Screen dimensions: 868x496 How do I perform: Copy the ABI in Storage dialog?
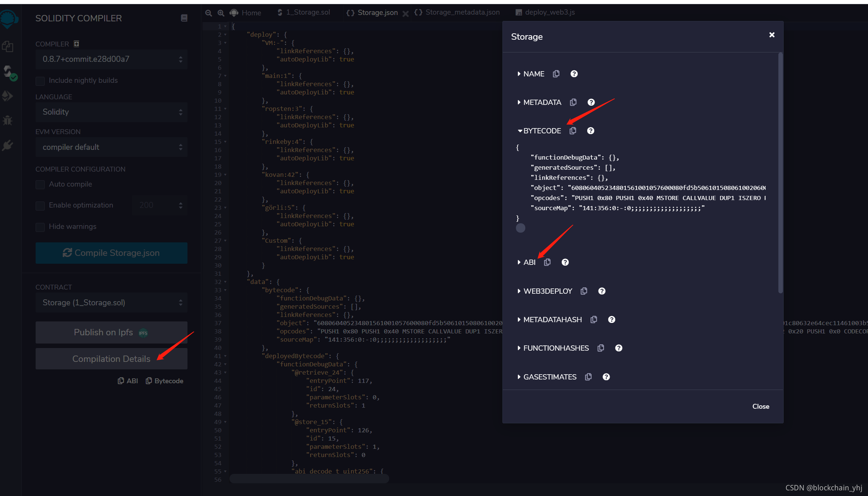click(x=547, y=262)
